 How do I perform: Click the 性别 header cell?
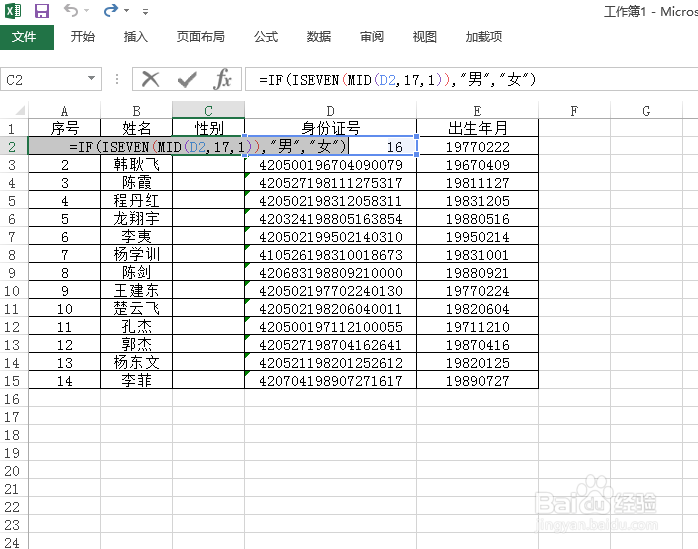(208, 128)
